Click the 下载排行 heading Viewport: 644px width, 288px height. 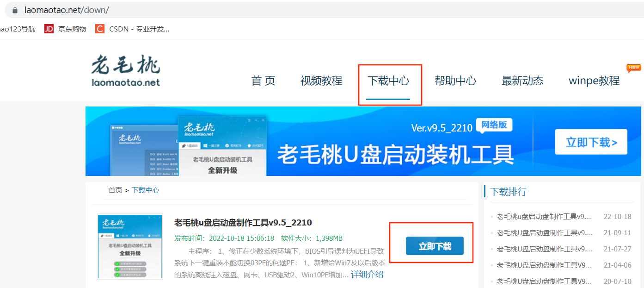(x=509, y=192)
